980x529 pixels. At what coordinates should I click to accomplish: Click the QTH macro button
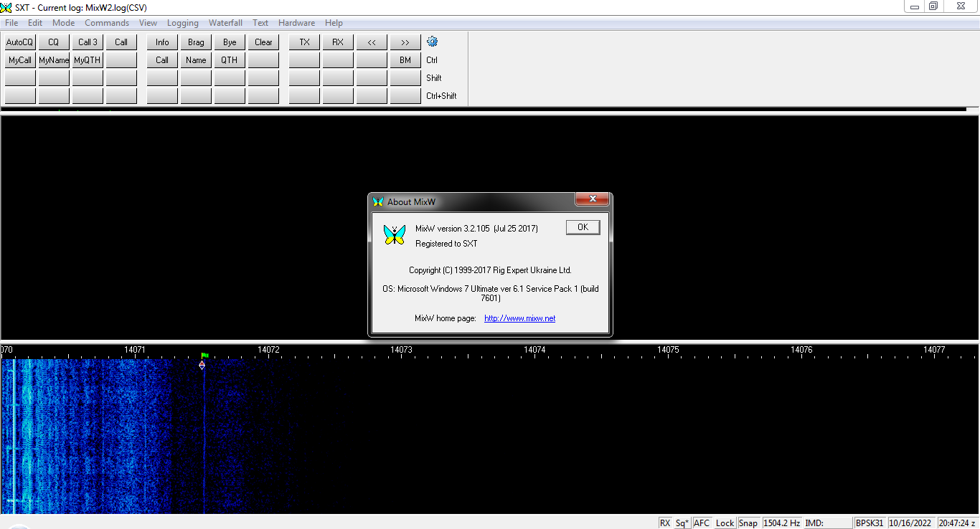click(x=230, y=60)
